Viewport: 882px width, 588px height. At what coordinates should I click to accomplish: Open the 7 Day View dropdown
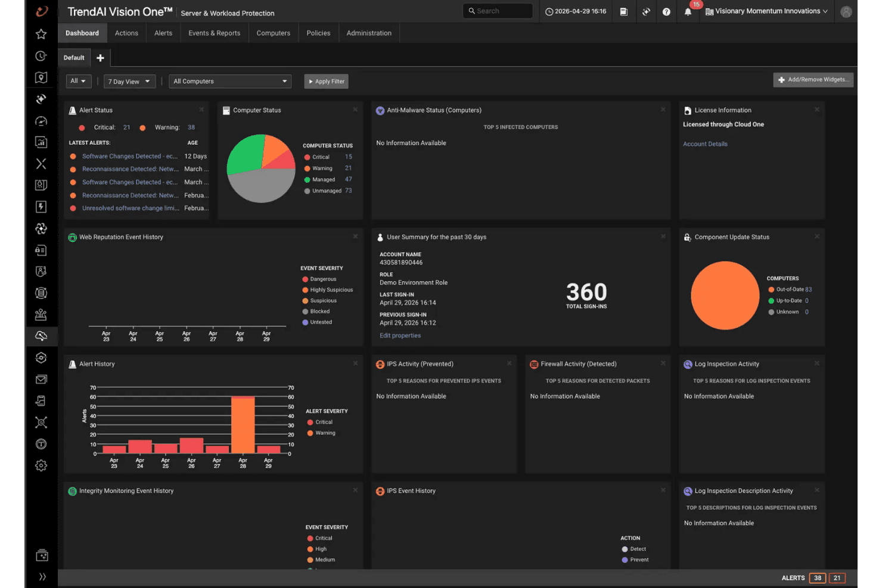(129, 82)
